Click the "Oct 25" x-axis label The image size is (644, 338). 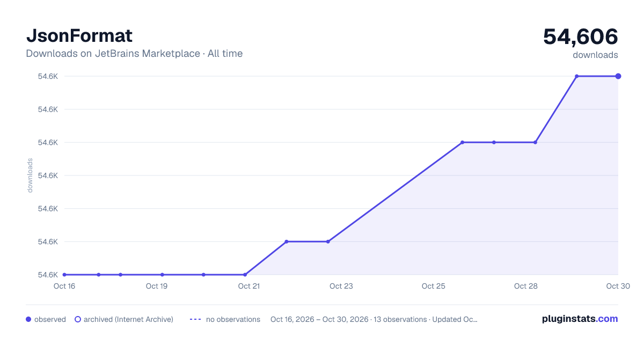pos(434,286)
